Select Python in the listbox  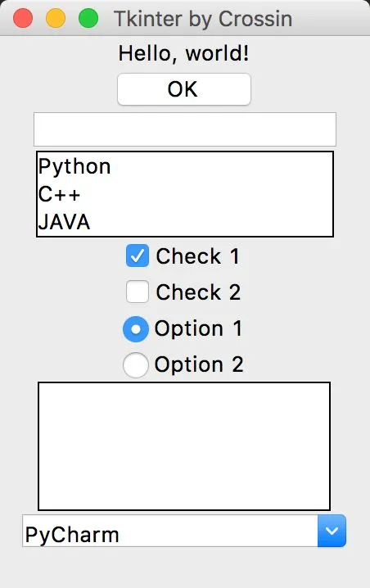click(x=185, y=166)
